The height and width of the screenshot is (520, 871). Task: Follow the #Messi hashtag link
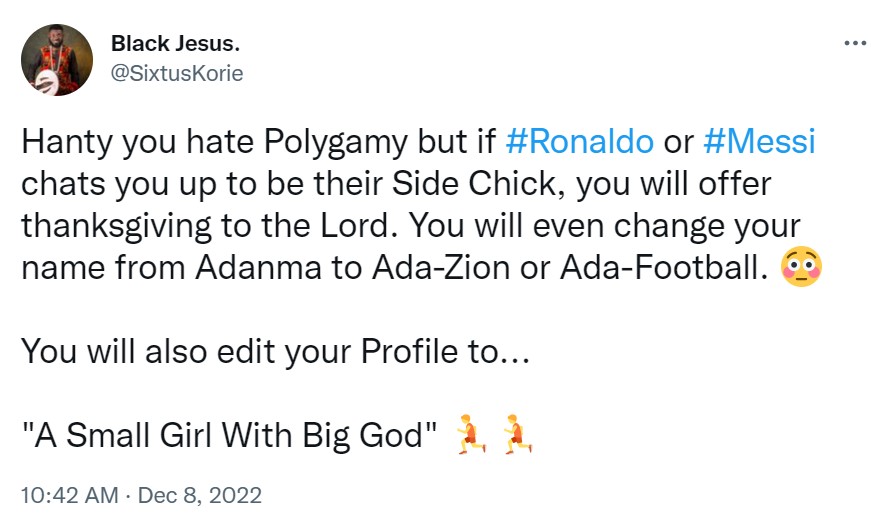point(760,142)
